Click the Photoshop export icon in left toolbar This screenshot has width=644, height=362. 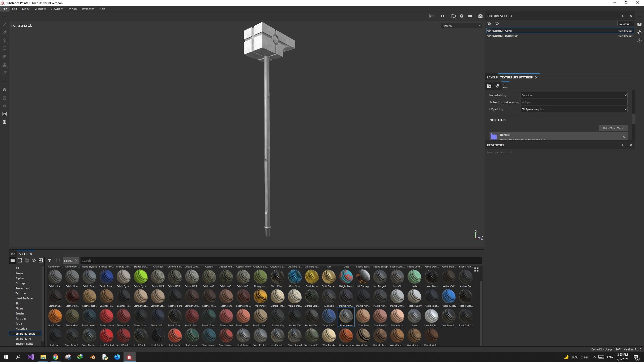[4, 114]
